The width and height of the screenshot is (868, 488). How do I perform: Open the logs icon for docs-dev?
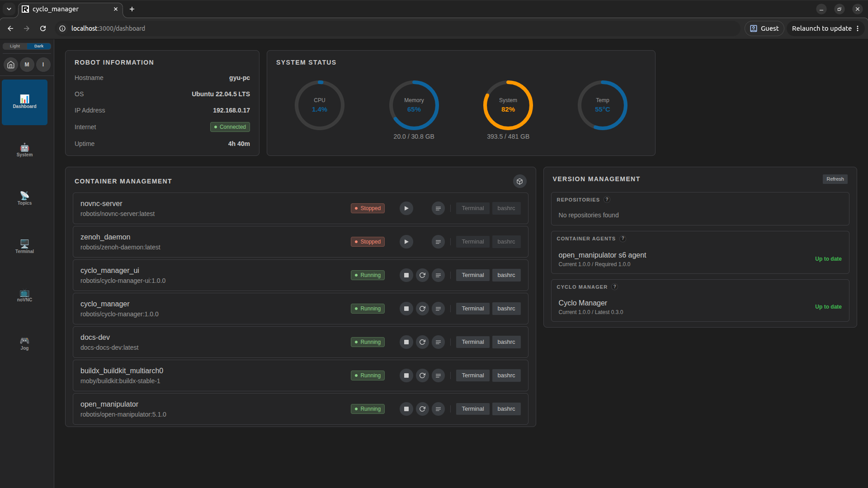[438, 342]
